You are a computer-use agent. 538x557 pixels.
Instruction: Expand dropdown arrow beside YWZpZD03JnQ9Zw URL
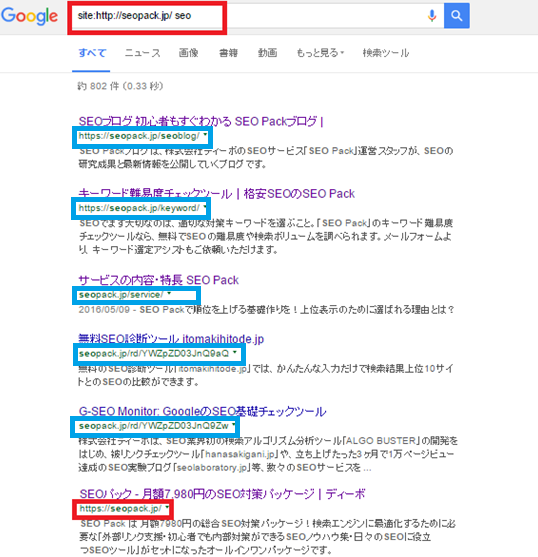(234, 424)
